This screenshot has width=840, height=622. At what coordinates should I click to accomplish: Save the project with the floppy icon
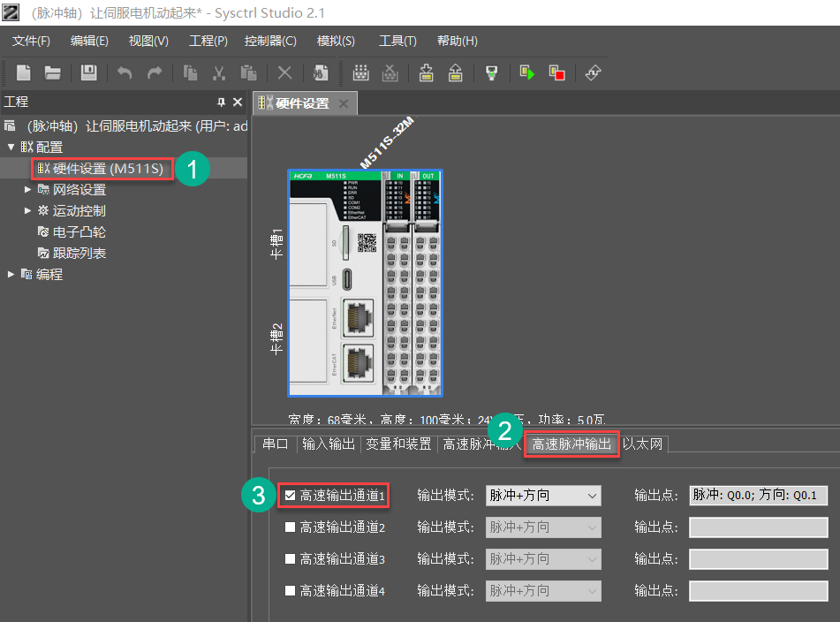coord(88,72)
